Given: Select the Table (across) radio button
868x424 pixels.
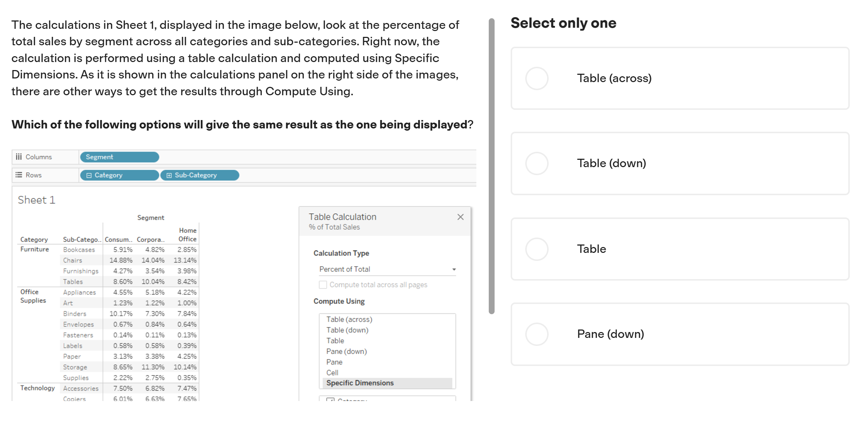Looking at the screenshot, I should tap(537, 78).
